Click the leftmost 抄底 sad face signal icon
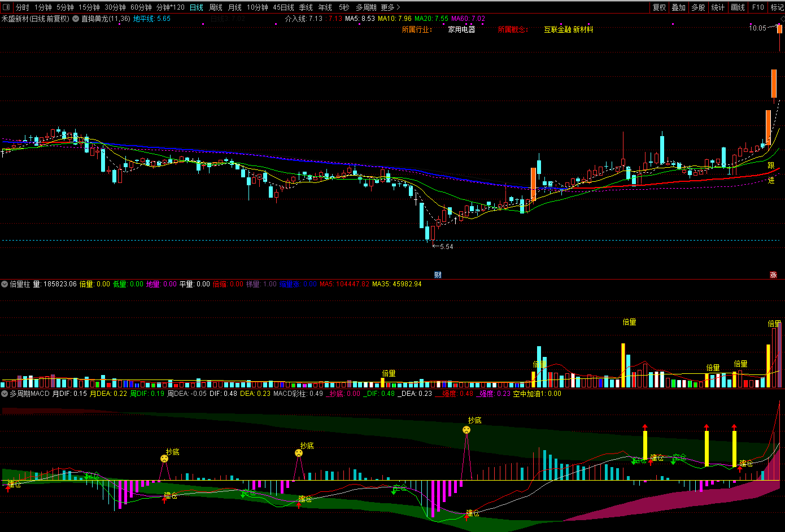 [164, 459]
